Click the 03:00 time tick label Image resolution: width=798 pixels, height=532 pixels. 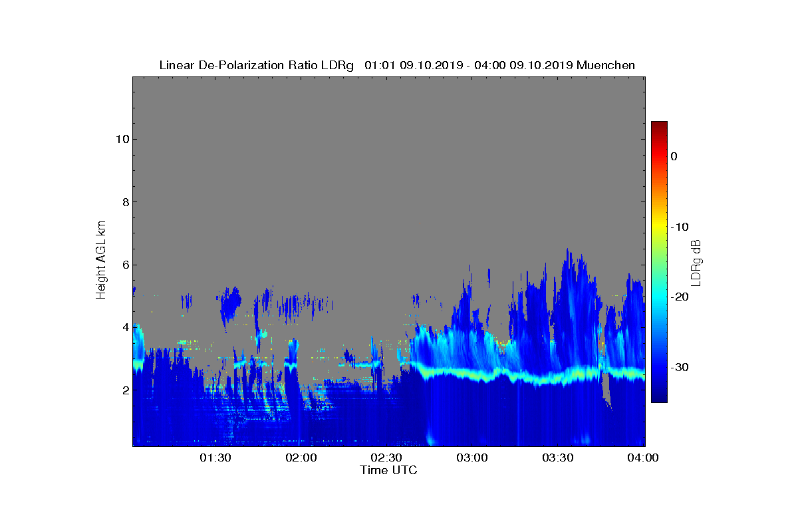coord(473,458)
